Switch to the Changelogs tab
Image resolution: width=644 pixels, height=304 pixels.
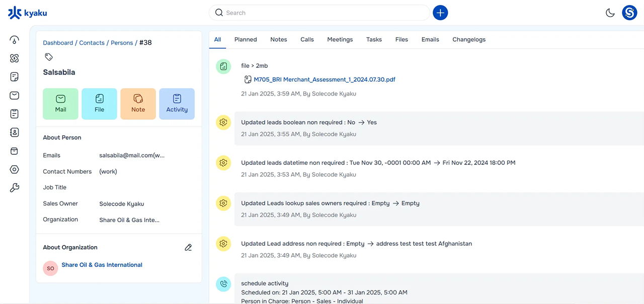(469, 39)
